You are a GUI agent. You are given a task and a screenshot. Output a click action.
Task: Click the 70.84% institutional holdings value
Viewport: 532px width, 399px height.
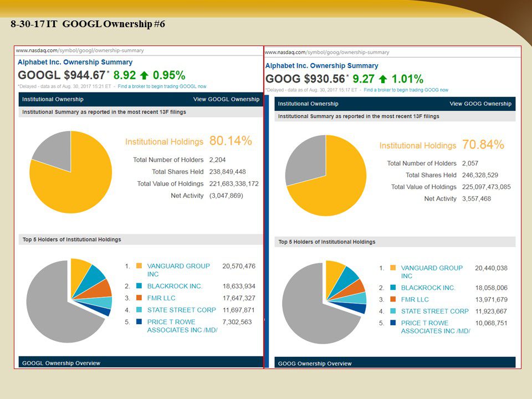click(x=483, y=145)
